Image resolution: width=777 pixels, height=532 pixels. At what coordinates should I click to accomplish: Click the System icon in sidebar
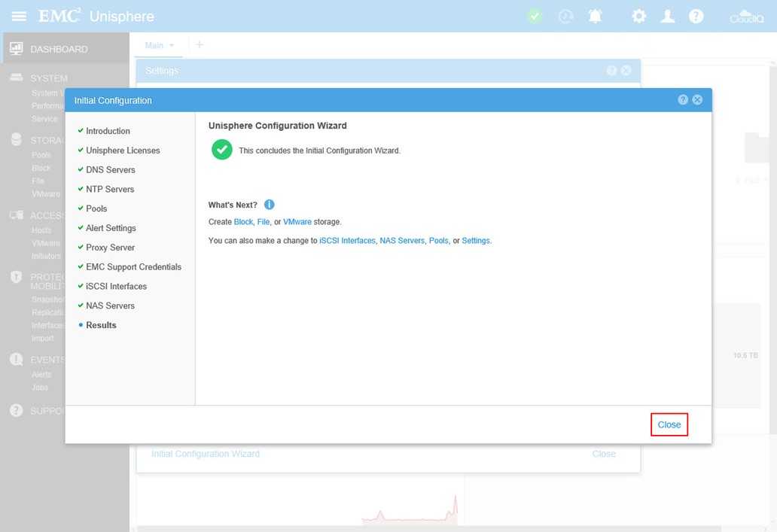click(17, 78)
